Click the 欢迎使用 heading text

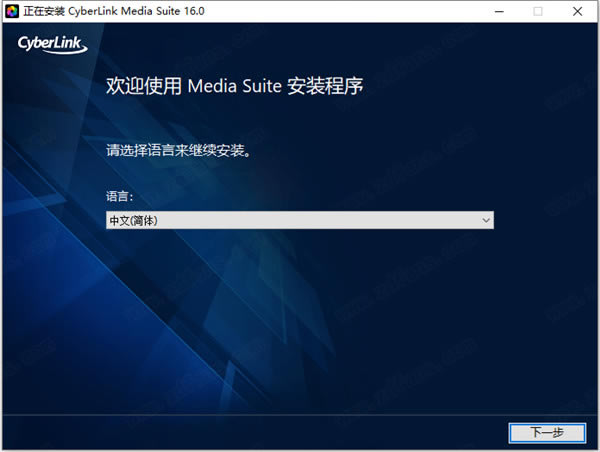[x=144, y=87]
